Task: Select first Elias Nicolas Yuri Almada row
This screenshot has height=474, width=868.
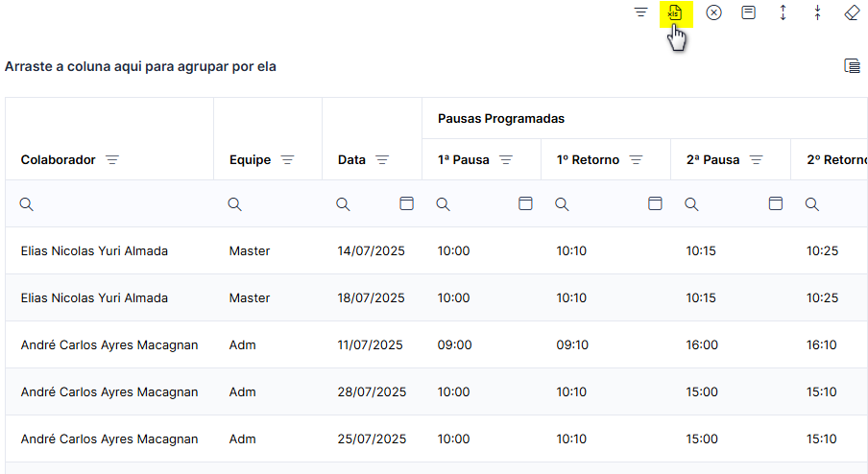Action: [436, 250]
